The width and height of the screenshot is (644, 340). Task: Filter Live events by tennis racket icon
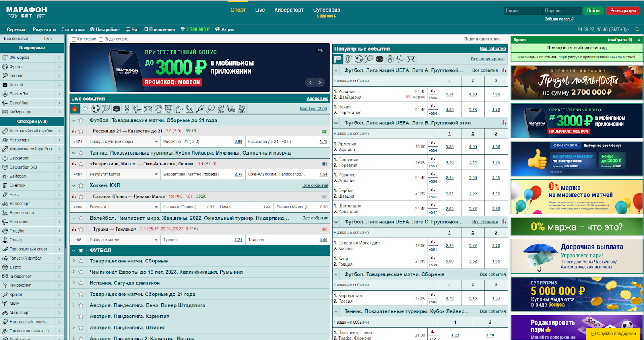pyautogui.click(x=106, y=109)
